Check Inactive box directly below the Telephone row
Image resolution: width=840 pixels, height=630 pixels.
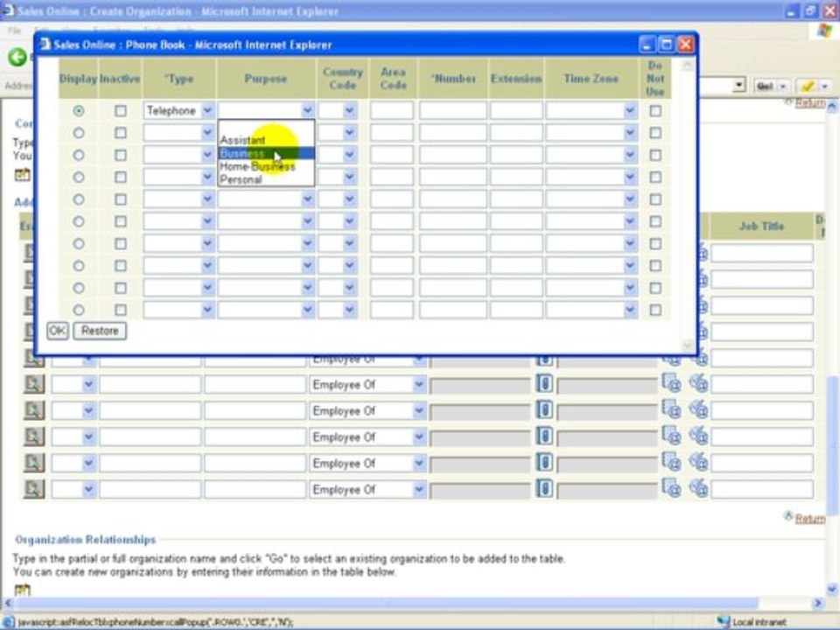click(x=121, y=133)
